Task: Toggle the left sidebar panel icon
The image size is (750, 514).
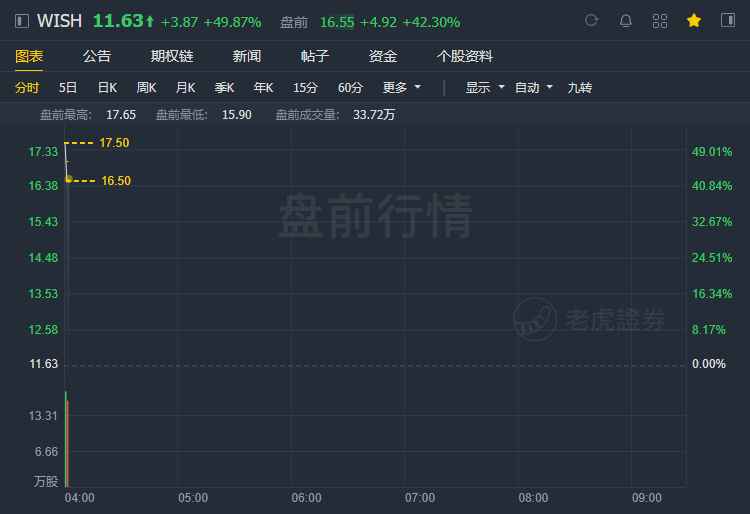Action: point(22,21)
